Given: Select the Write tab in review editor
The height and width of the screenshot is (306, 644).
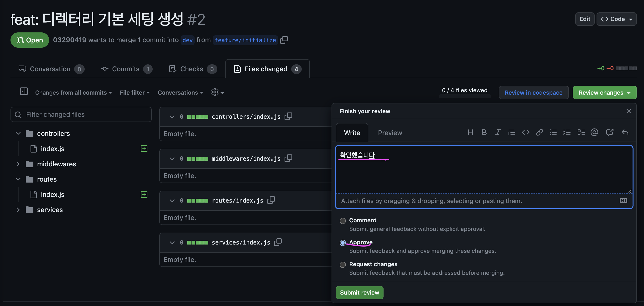Looking at the screenshot, I should (x=352, y=133).
